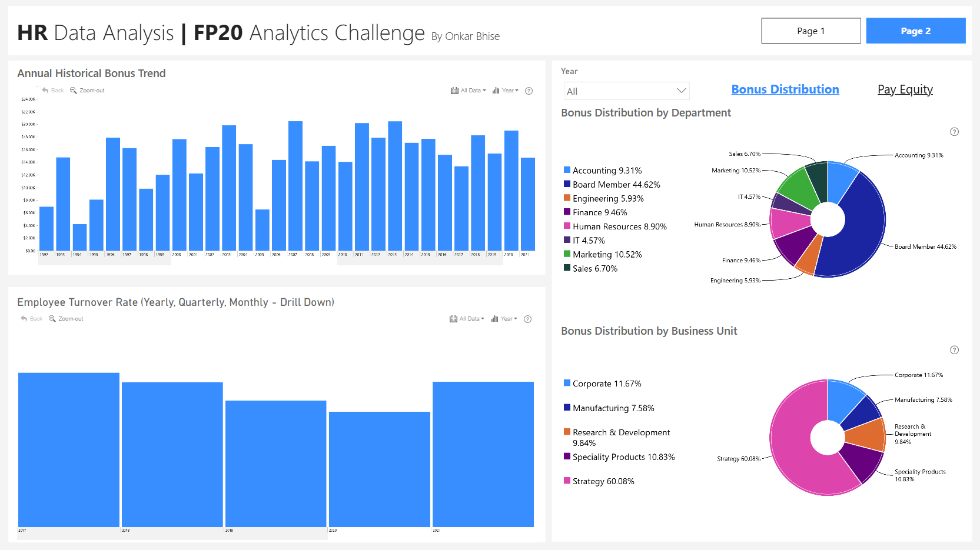Screen dimensions: 980x550
Task: Click Back arrow in Bonus Trend chart
Action: click(x=45, y=91)
